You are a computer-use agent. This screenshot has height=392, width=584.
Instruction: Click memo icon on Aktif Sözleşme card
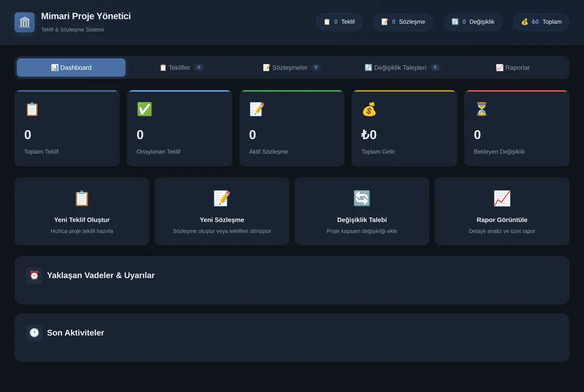[x=257, y=109]
